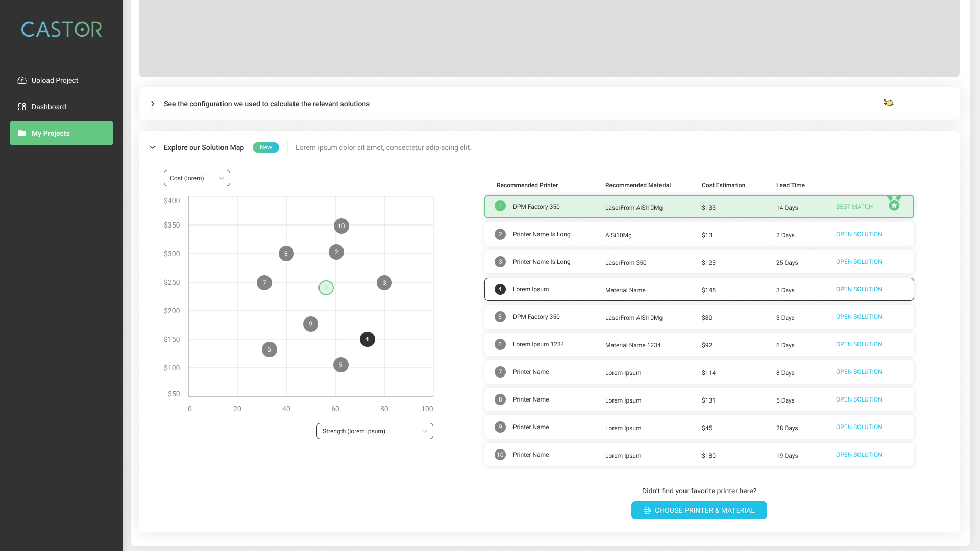Open the Strength (lorem ipsum) dropdown
The image size is (980, 551).
pyautogui.click(x=375, y=431)
